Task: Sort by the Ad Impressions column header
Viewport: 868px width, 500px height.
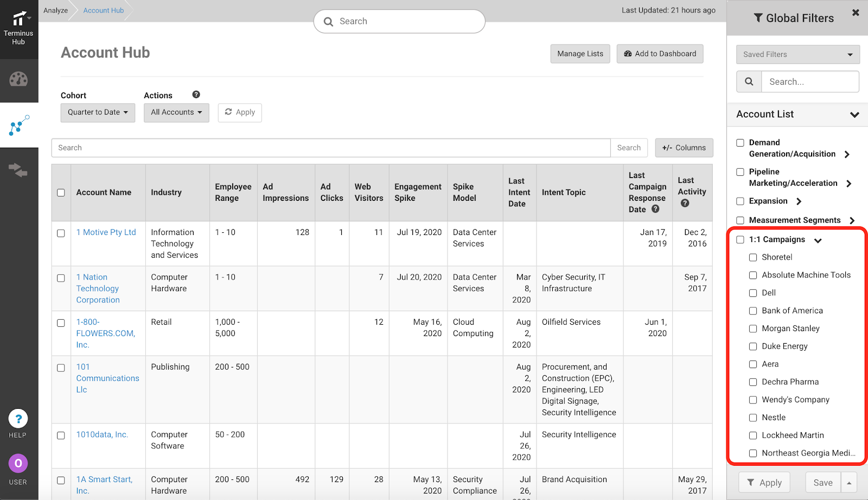Action: tap(286, 192)
